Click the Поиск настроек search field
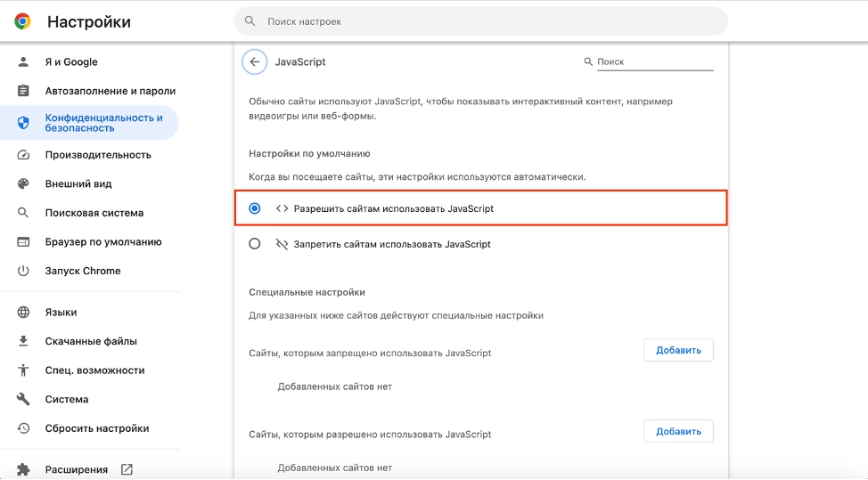This screenshot has height=480, width=868. click(x=481, y=21)
